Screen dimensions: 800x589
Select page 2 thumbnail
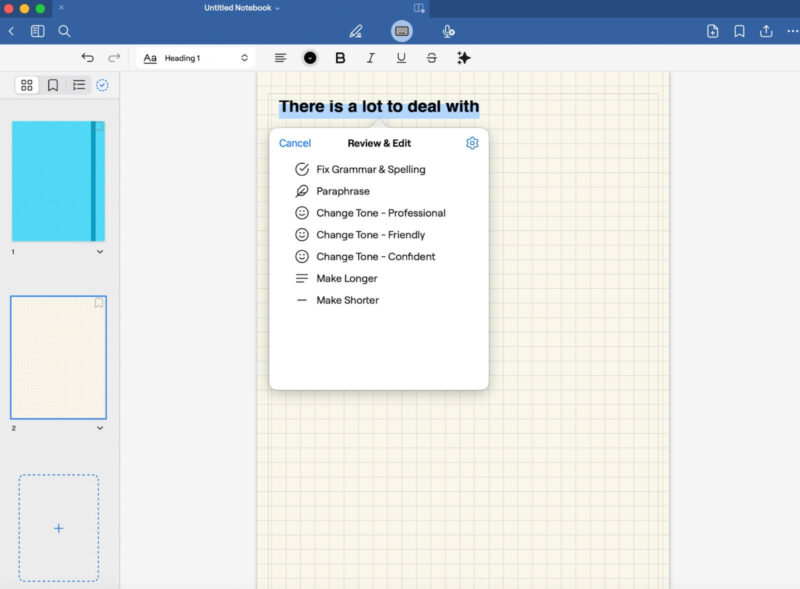click(58, 357)
